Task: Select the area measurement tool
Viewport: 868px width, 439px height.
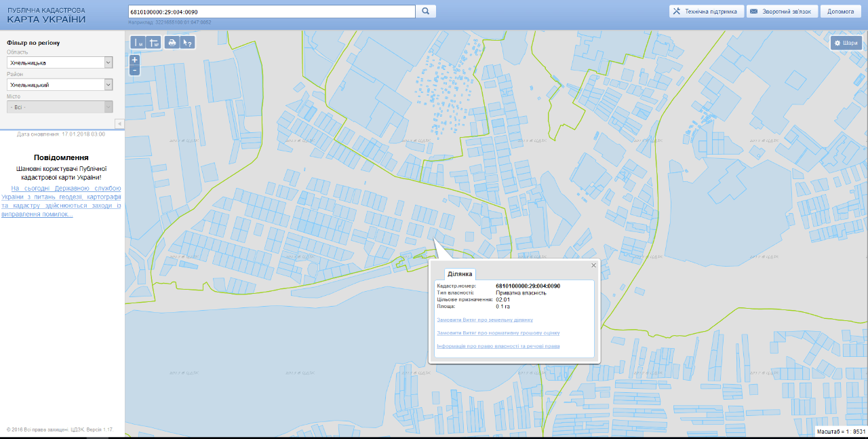Action: point(153,43)
